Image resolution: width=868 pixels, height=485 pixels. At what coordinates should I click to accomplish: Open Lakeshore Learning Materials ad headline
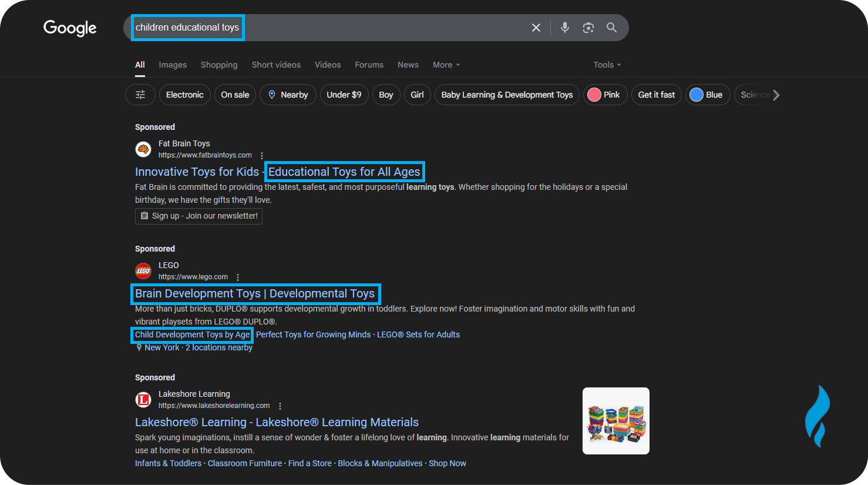point(277,422)
